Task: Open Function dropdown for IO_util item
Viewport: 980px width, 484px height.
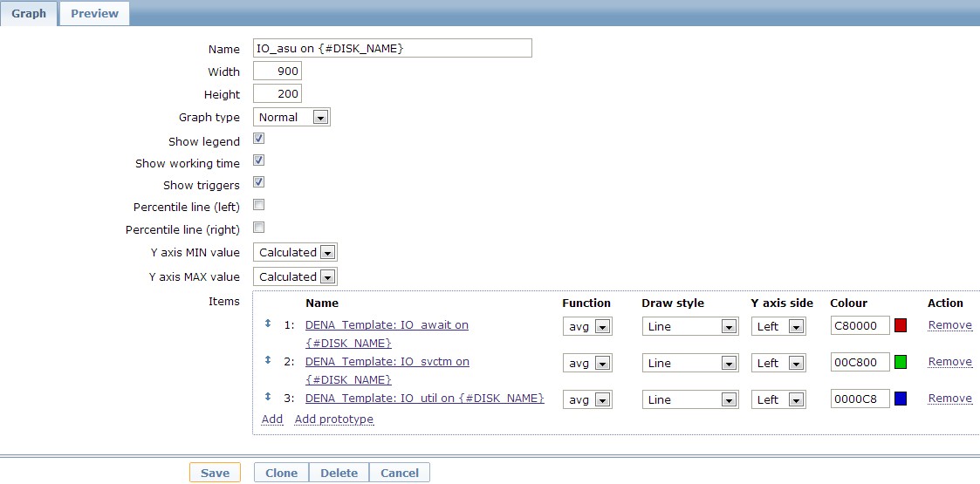Action: click(x=587, y=399)
